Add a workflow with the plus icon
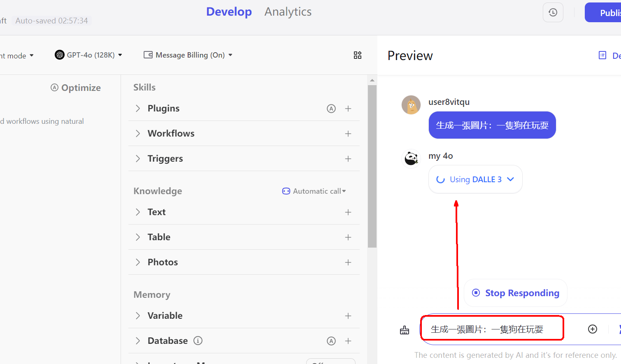 348,134
